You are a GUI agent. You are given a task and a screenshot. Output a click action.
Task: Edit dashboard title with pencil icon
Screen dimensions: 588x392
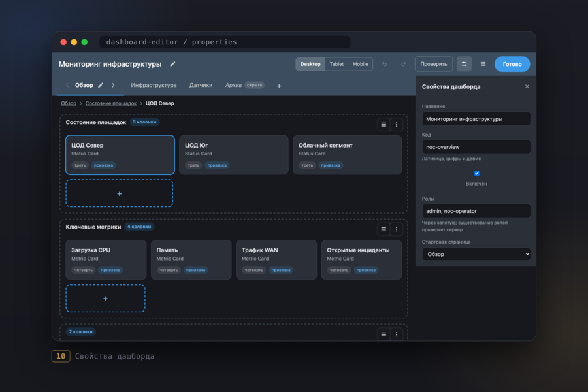click(172, 64)
